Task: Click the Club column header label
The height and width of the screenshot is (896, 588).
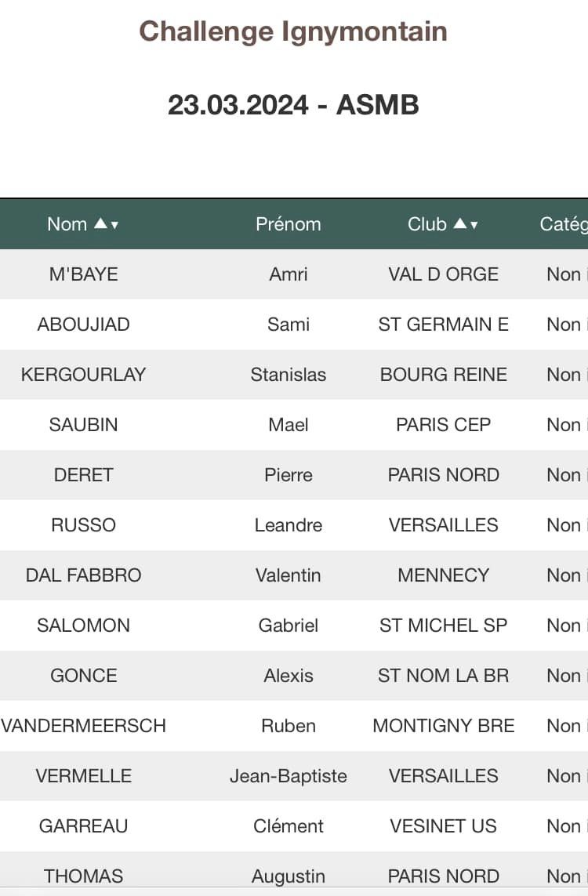Action: (x=426, y=224)
